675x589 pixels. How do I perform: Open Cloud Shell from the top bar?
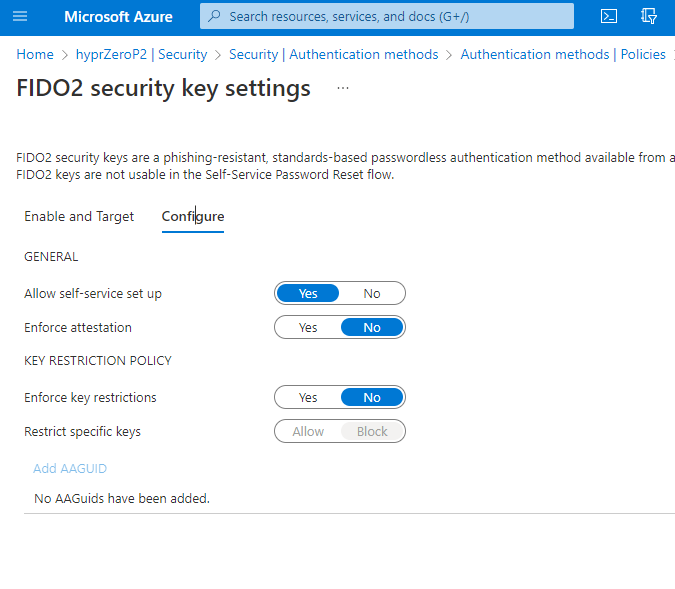click(609, 16)
